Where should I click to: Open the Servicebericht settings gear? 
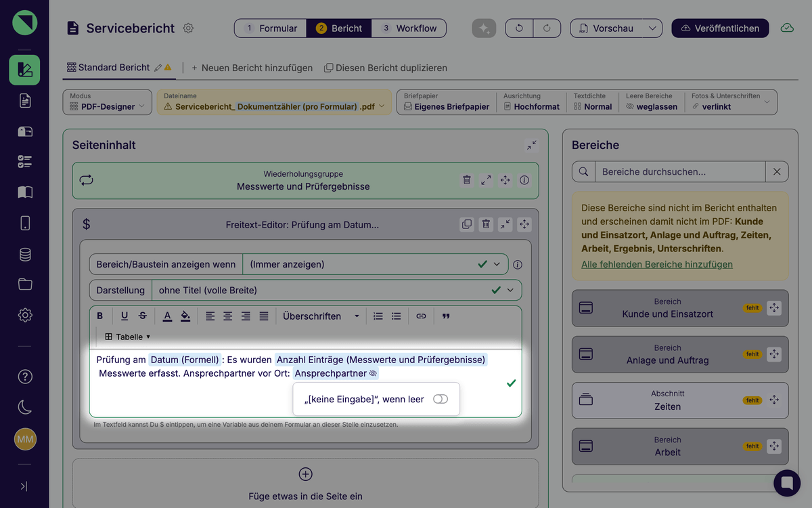click(189, 28)
